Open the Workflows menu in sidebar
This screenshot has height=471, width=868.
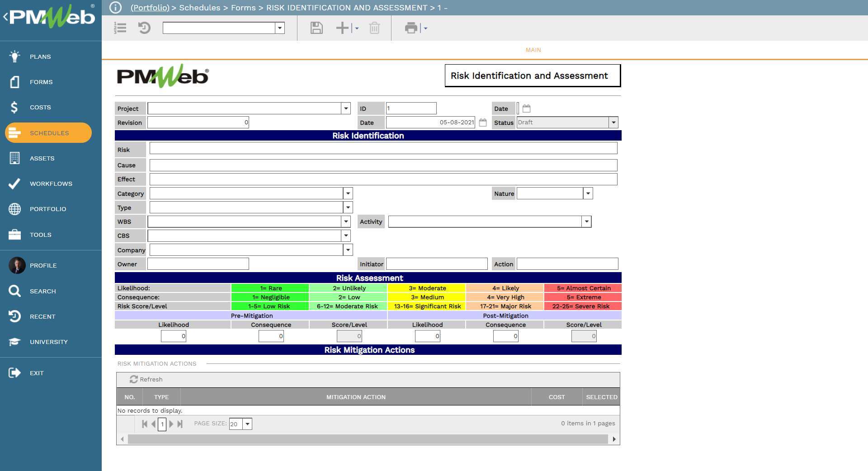point(51,184)
